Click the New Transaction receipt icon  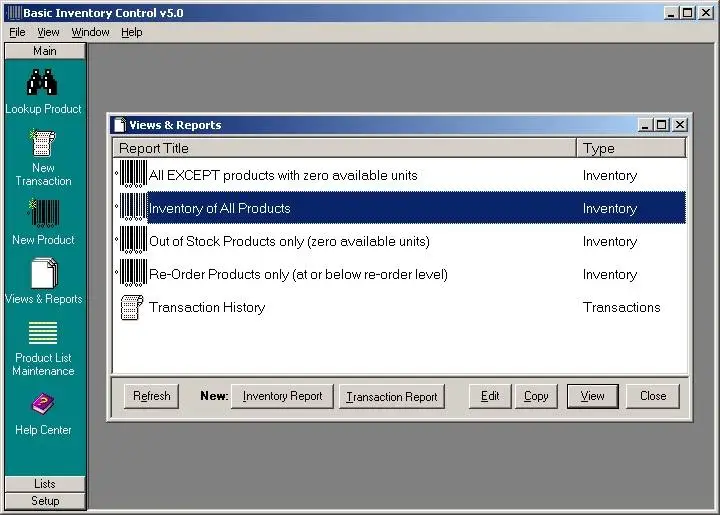[43, 143]
